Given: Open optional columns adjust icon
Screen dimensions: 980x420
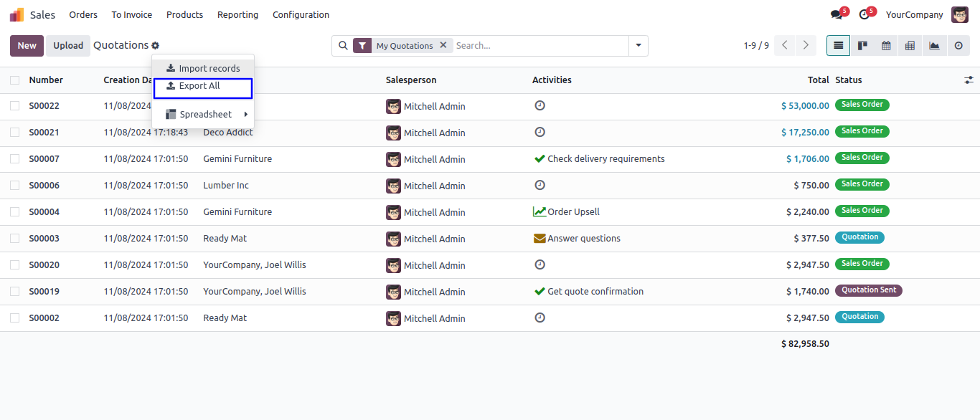Looking at the screenshot, I should (969, 80).
